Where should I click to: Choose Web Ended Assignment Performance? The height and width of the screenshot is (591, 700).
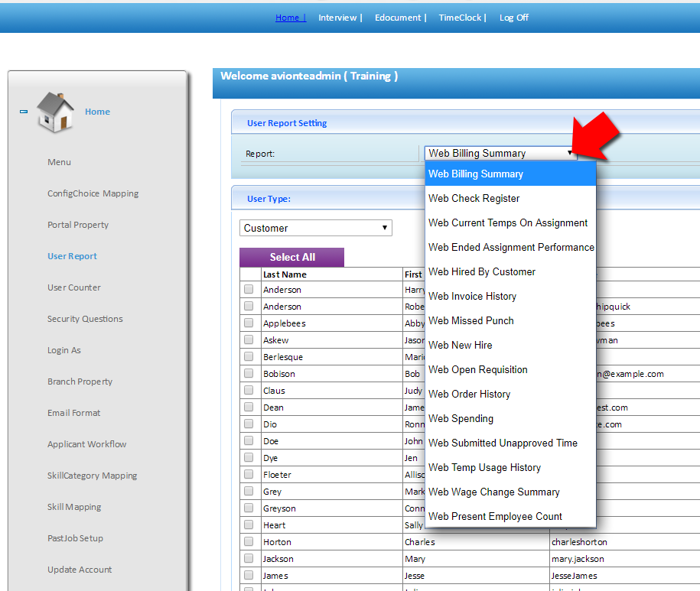pos(510,248)
